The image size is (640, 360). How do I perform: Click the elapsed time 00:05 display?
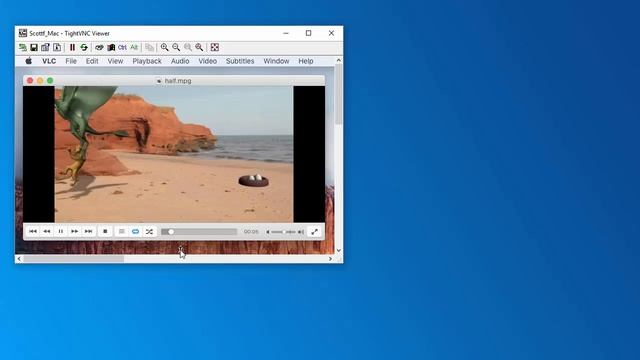tap(251, 231)
